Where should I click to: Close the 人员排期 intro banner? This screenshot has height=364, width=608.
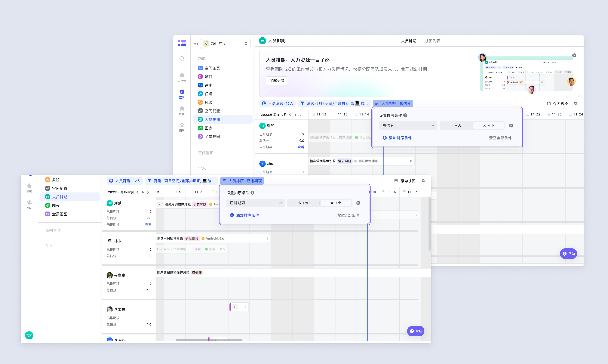point(574,55)
